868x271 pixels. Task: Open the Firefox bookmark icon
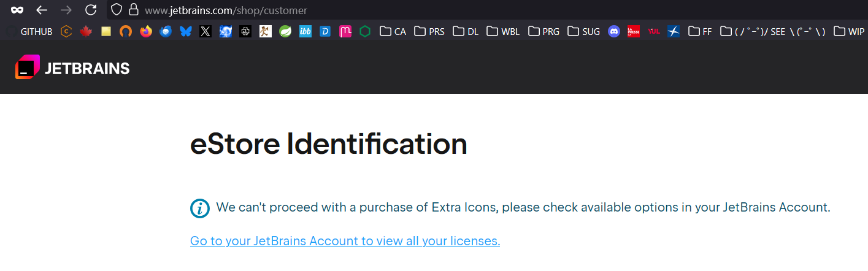145,31
